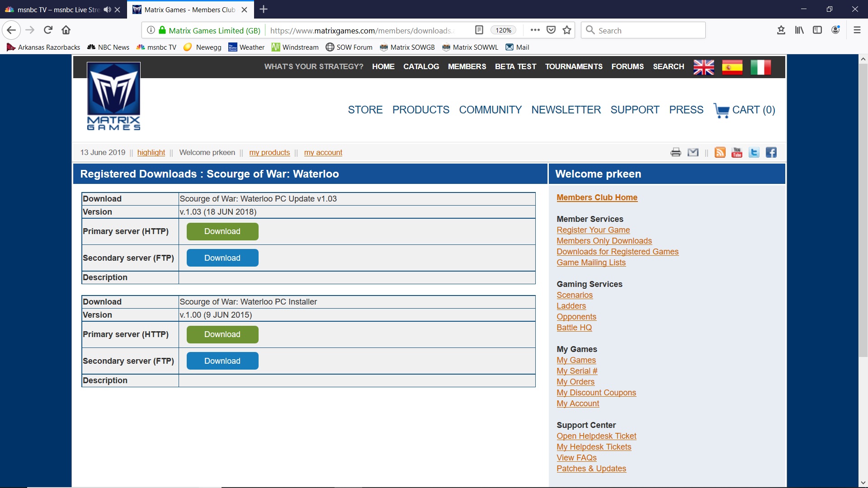Mute the msnbc TV tab audio icon
This screenshot has width=868, height=488.
[x=107, y=9]
